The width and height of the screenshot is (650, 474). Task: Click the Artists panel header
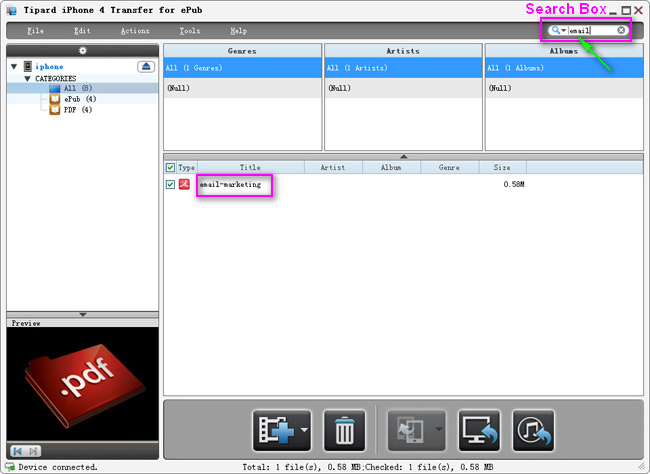[403, 51]
